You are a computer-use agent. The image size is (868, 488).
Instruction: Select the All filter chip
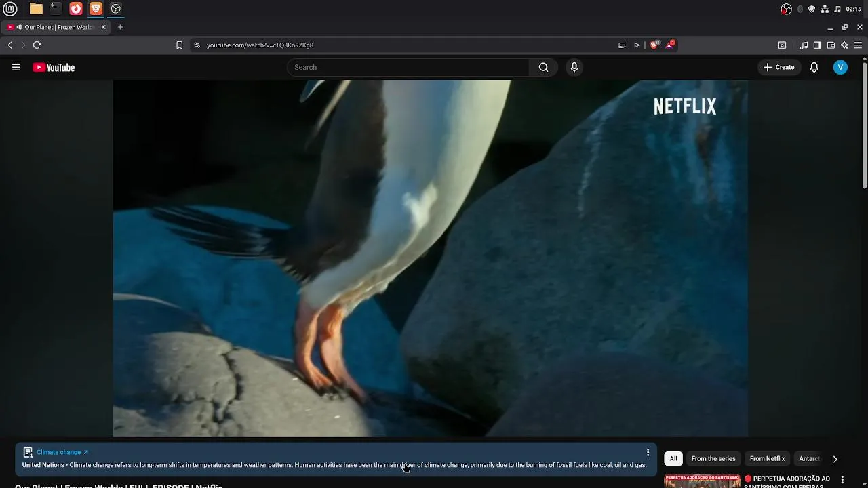pyautogui.click(x=673, y=459)
